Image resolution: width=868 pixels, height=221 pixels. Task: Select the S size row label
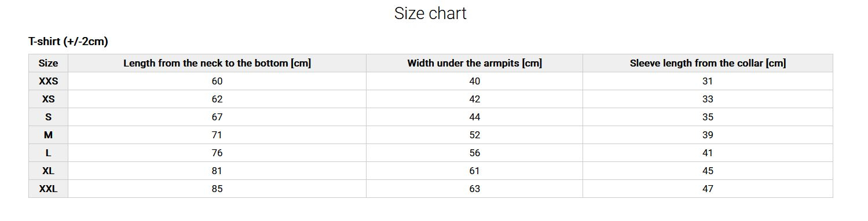pyautogui.click(x=48, y=117)
